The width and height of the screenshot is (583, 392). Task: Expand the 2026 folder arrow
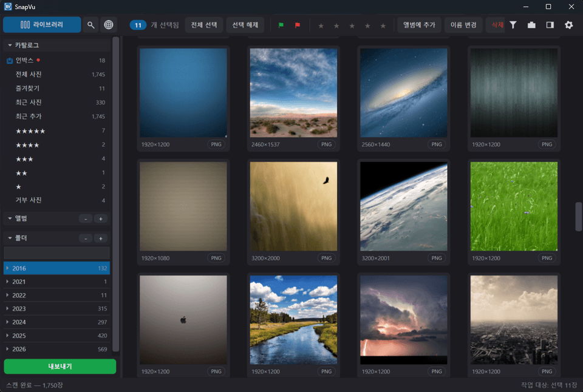tap(7, 349)
